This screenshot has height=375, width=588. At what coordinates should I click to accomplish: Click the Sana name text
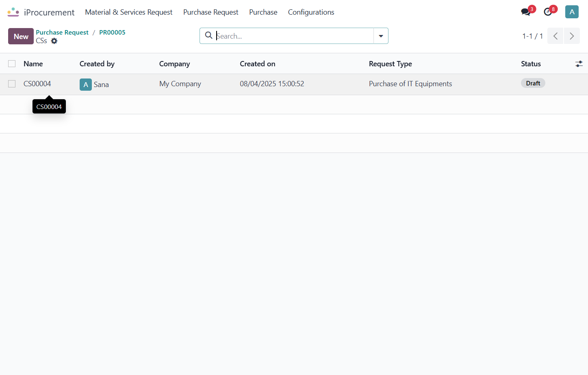101,85
